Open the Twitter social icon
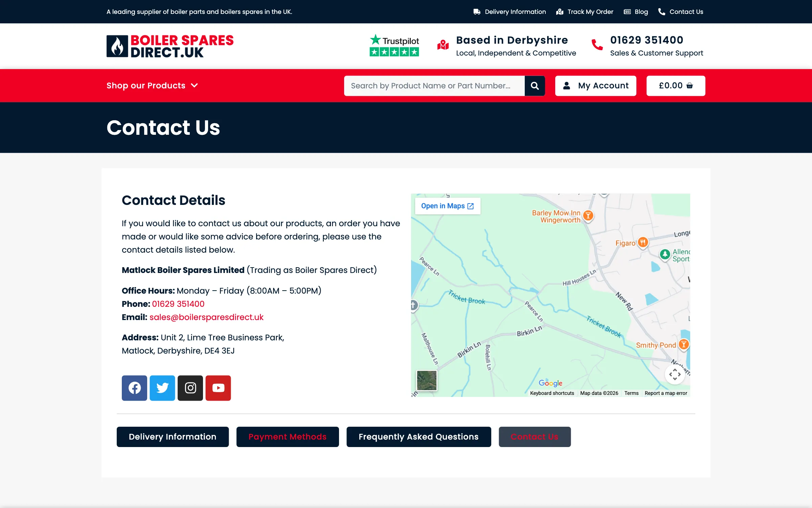The image size is (812, 508). (162, 388)
